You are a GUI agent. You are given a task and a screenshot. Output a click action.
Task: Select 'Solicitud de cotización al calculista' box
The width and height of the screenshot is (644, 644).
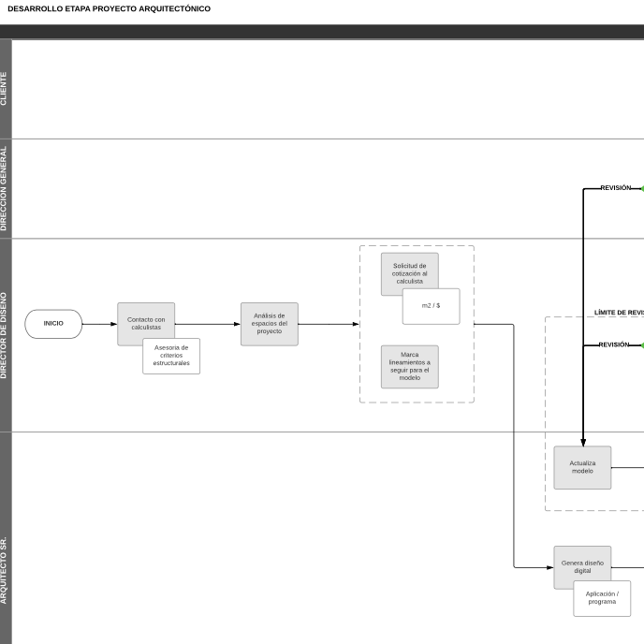click(x=409, y=269)
